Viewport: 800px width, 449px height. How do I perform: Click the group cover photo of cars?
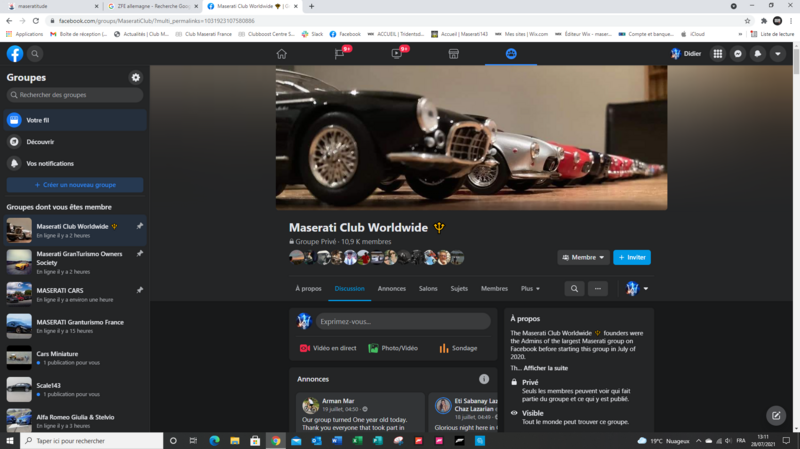(x=471, y=138)
